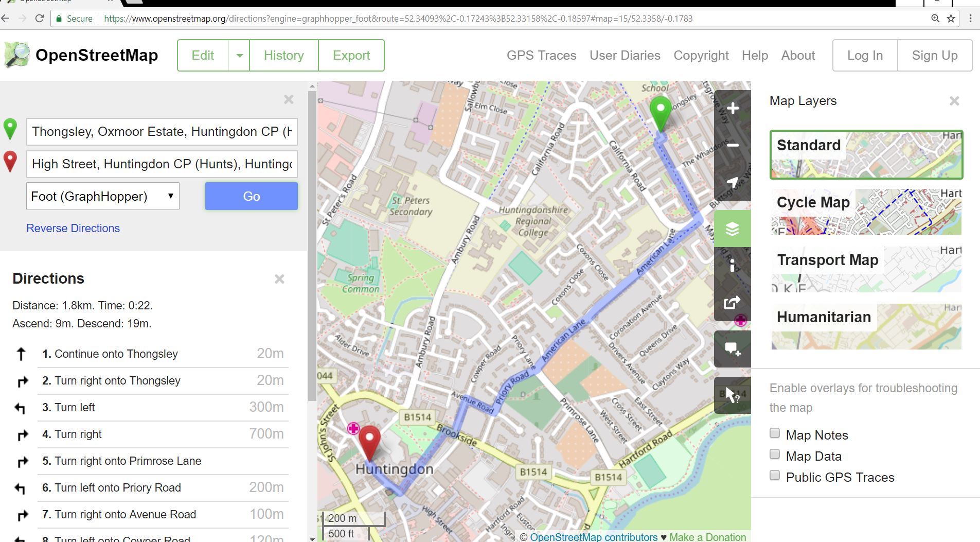
Task: Open the About page
Action: tap(798, 56)
